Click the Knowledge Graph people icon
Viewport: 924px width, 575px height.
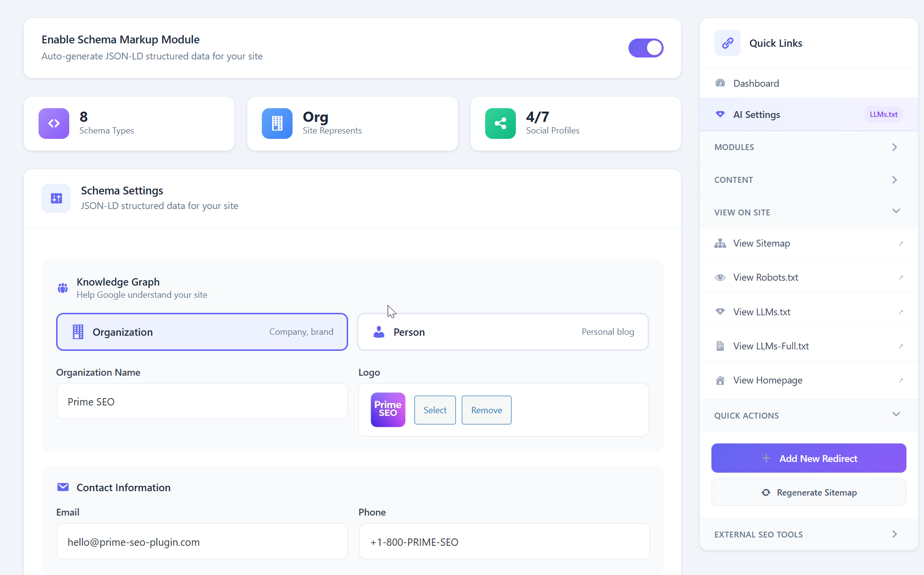pyautogui.click(x=62, y=287)
